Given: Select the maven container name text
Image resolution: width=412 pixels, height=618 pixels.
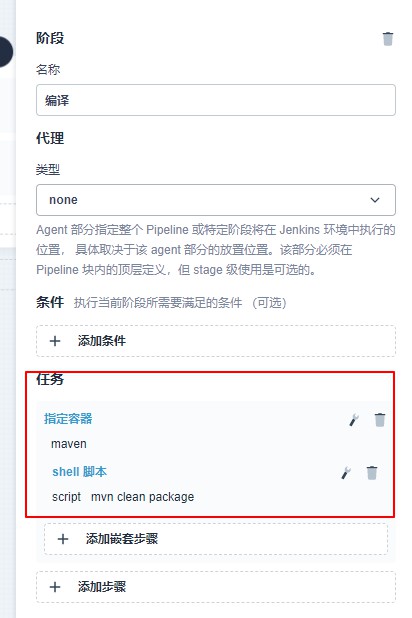Looking at the screenshot, I should [69, 444].
